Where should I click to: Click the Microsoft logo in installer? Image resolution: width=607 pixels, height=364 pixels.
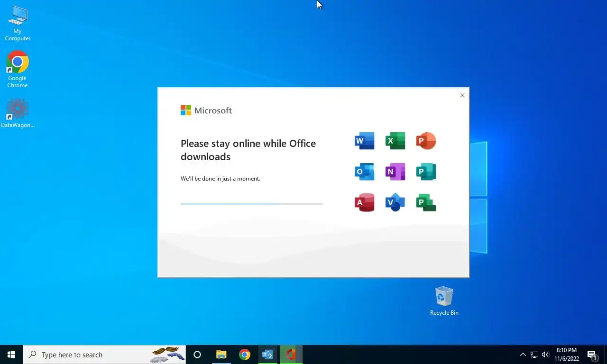(206, 110)
